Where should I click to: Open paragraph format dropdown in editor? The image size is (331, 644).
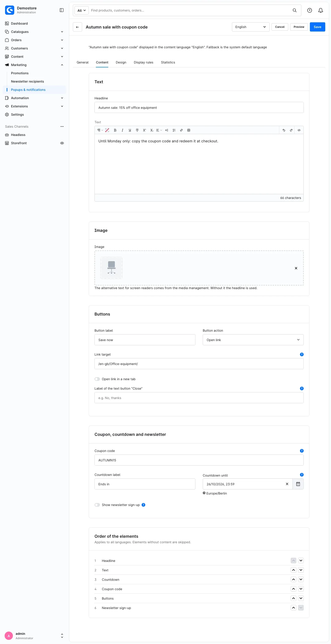point(100,130)
